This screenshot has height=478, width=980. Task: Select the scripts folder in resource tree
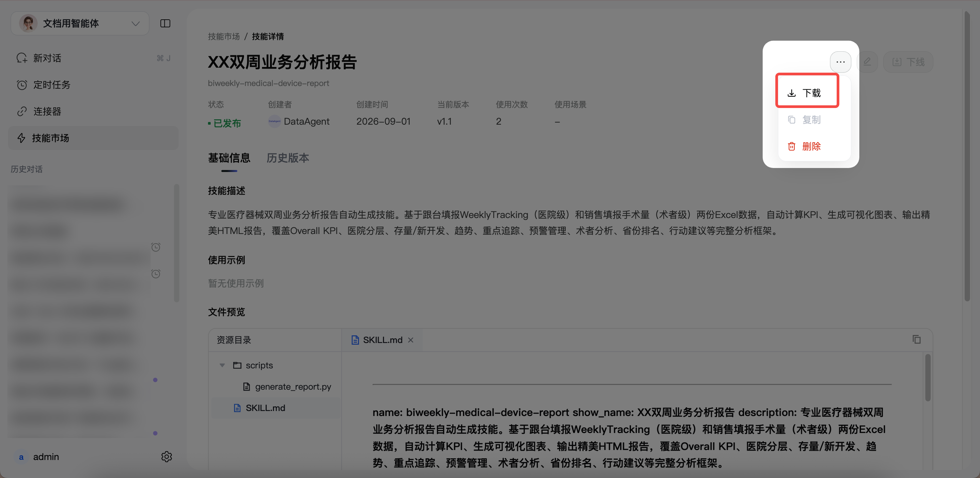click(x=253, y=365)
